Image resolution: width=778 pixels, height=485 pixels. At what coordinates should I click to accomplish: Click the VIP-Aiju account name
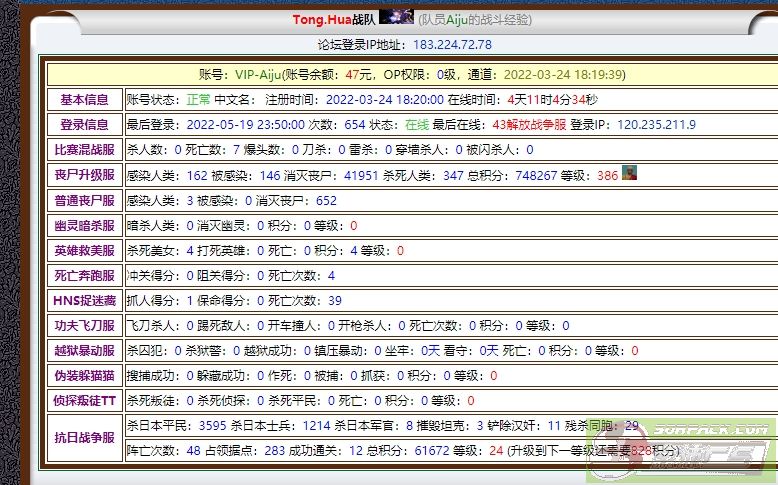(x=258, y=74)
